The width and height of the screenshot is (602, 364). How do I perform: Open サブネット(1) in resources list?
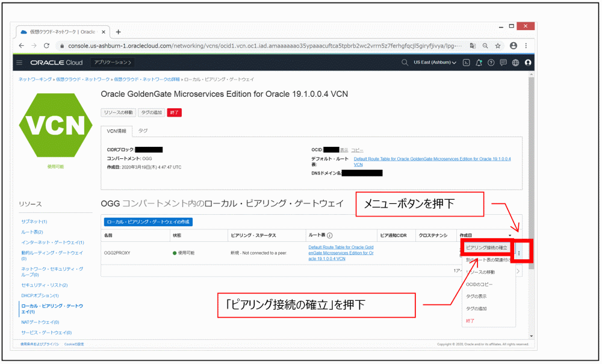34,221
